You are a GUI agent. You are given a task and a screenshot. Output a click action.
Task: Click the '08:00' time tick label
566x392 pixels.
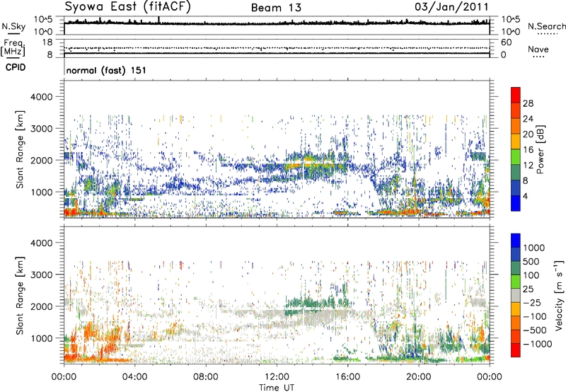point(205,377)
